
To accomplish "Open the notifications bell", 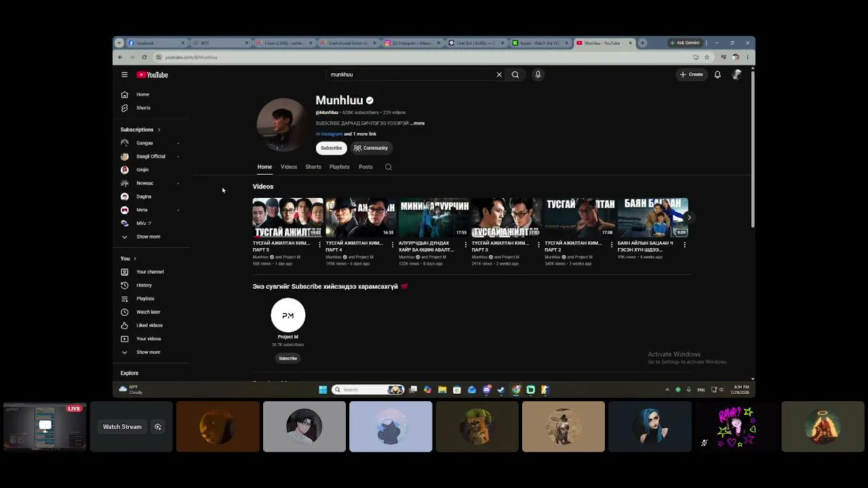I will pos(717,75).
